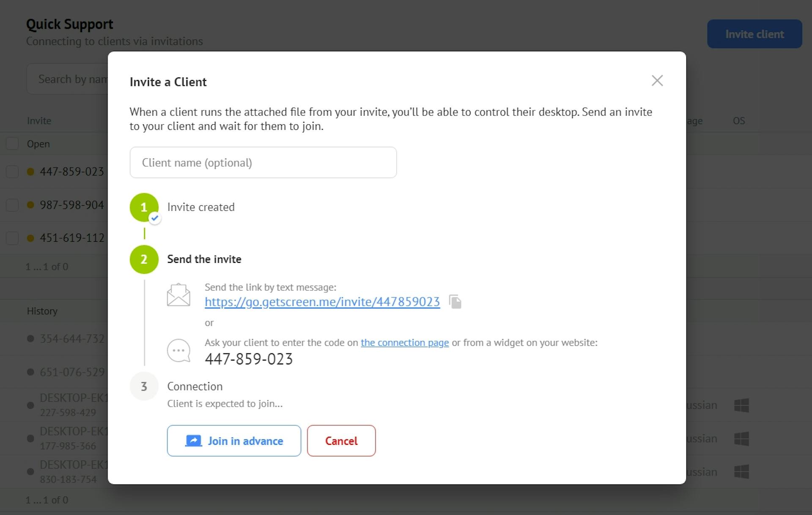Copy the invite link to clipboard
The width and height of the screenshot is (812, 515).
pyautogui.click(x=455, y=301)
